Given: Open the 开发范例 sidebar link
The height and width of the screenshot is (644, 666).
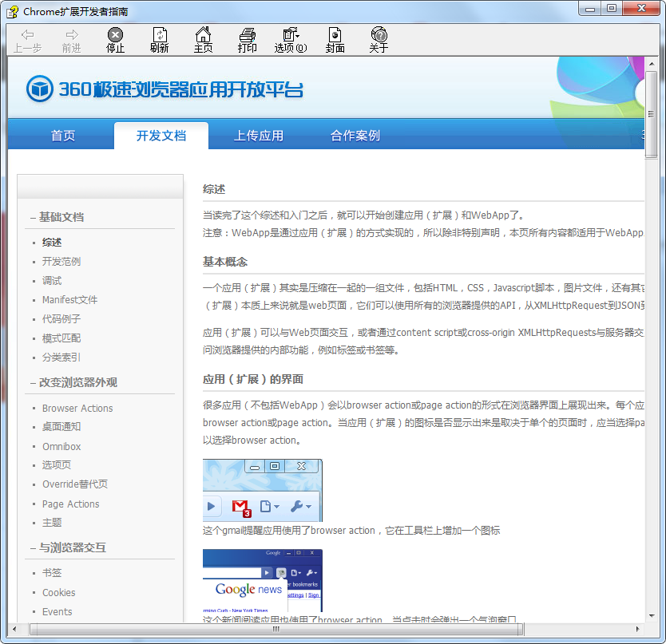Looking at the screenshot, I should point(61,262).
